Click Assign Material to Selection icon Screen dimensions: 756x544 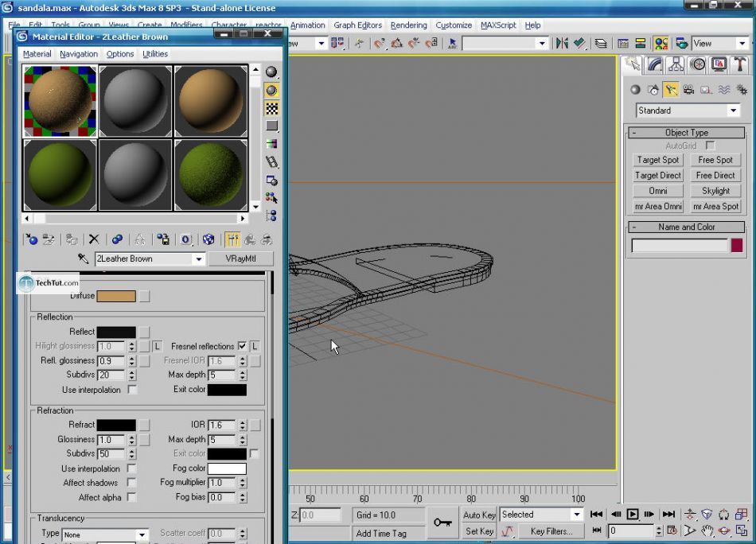coord(72,239)
